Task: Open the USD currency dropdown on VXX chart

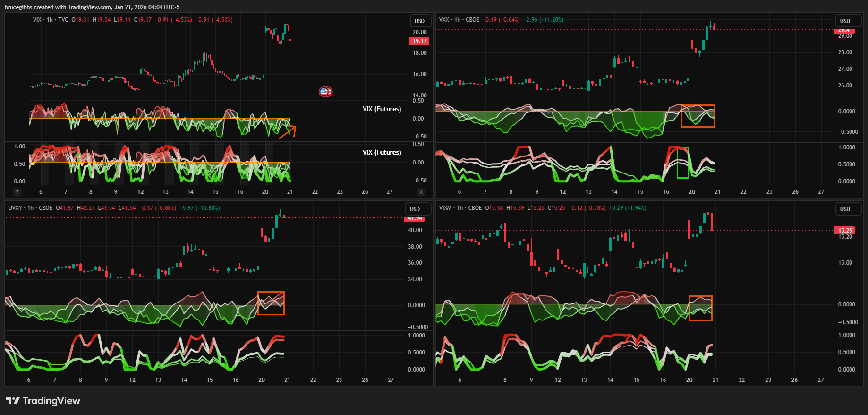Action: (845, 21)
